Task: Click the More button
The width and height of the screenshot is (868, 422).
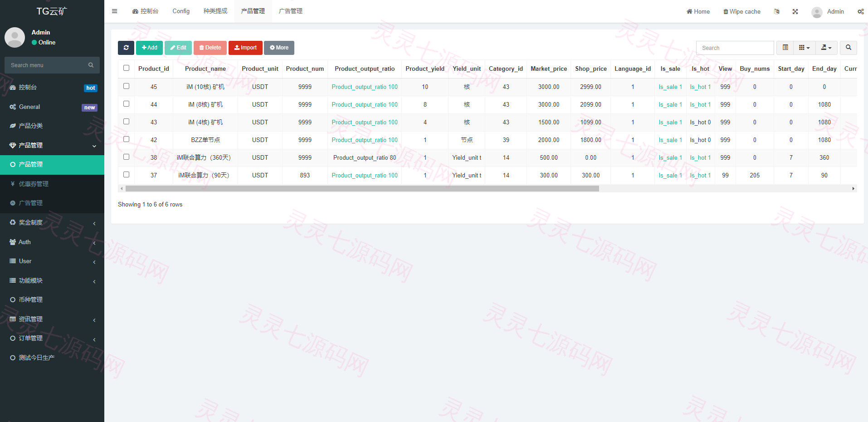Action: click(x=279, y=48)
